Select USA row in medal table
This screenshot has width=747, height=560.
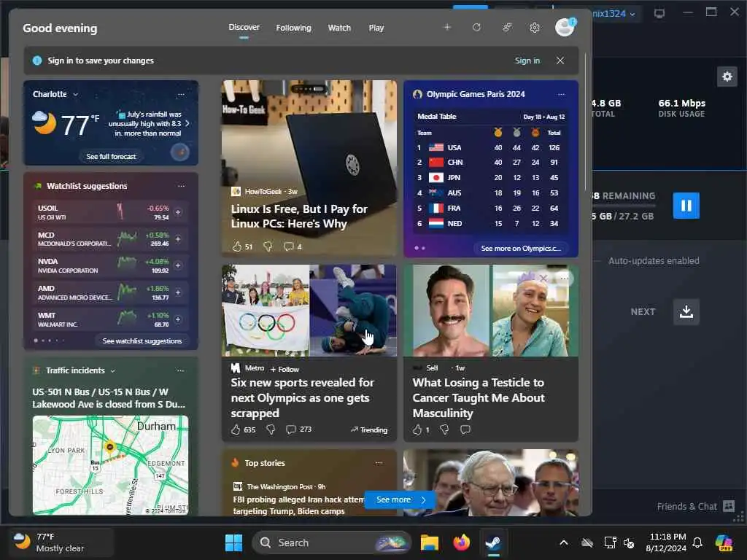click(489, 147)
